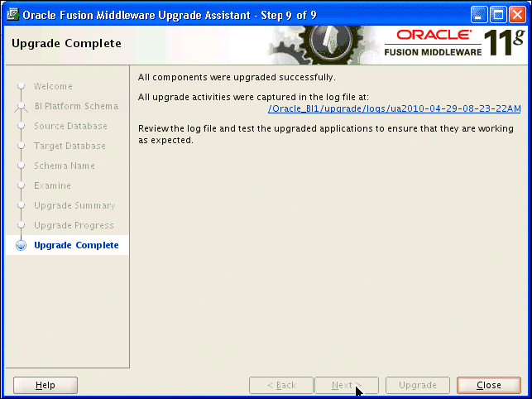Minimize the Upgrade Assistant window
This screenshot has width=532, height=399.
tap(479, 15)
